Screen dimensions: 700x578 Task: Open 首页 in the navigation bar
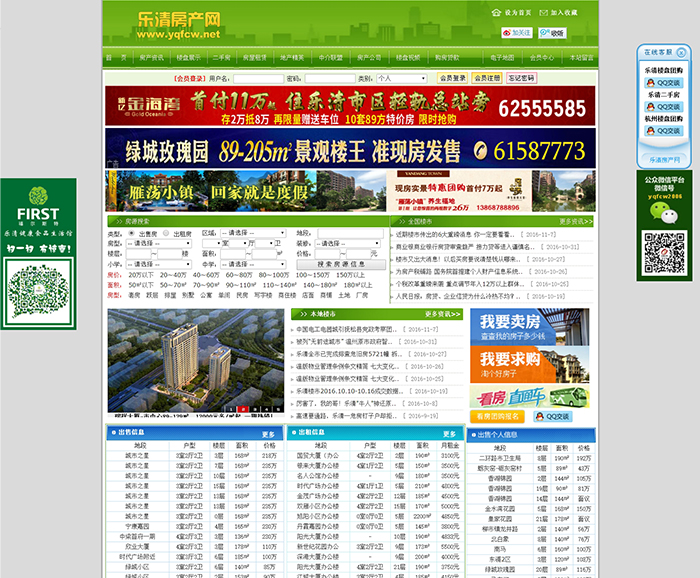[x=116, y=58]
